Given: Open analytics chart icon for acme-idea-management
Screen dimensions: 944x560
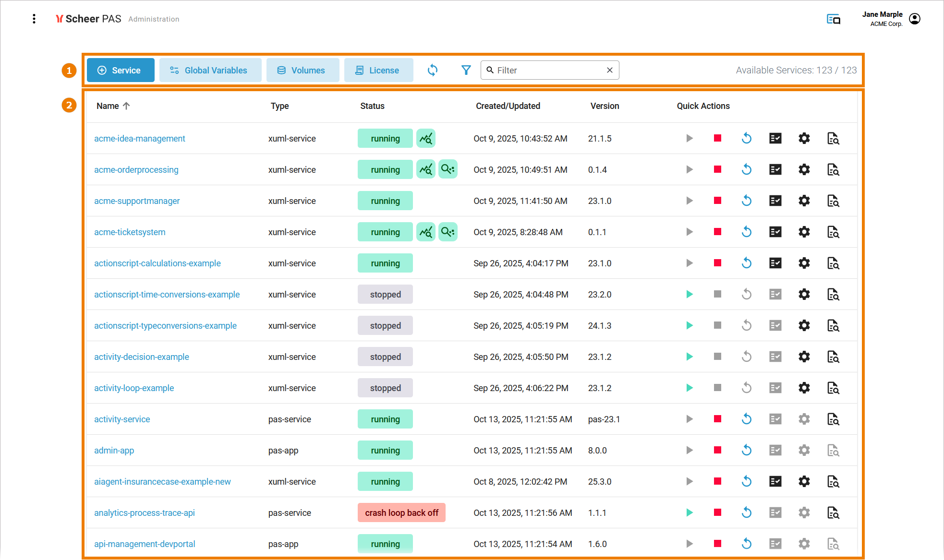Looking at the screenshot, I should pos(425,138).
